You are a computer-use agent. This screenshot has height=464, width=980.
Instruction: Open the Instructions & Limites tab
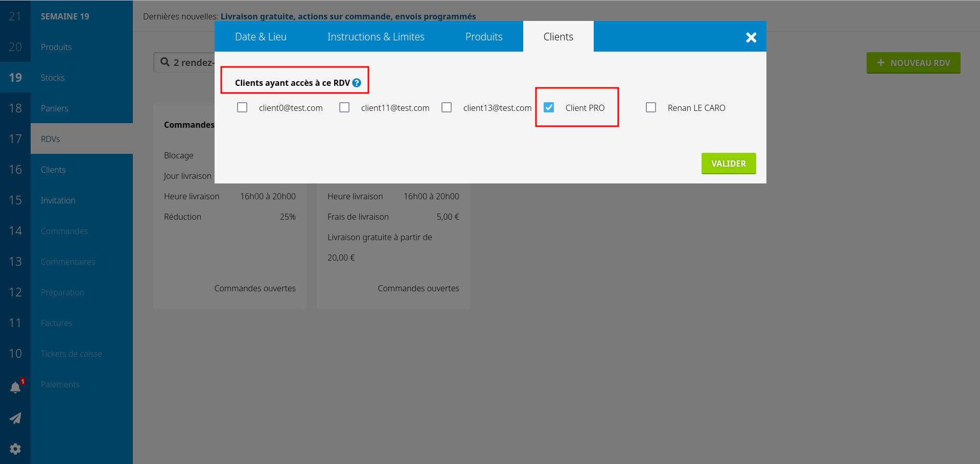click(x=376, y=37)
